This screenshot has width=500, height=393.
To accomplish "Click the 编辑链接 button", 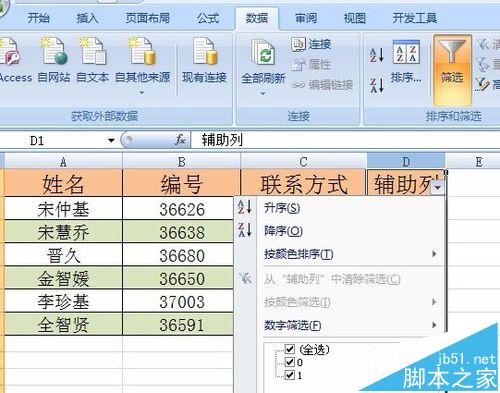I will tap(322, 85).
